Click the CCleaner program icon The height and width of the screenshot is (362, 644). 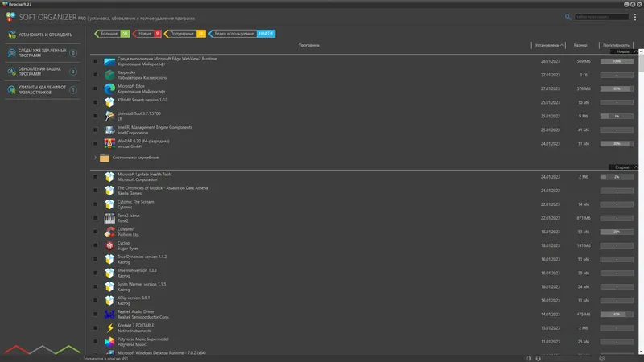(x=109, y=232)
